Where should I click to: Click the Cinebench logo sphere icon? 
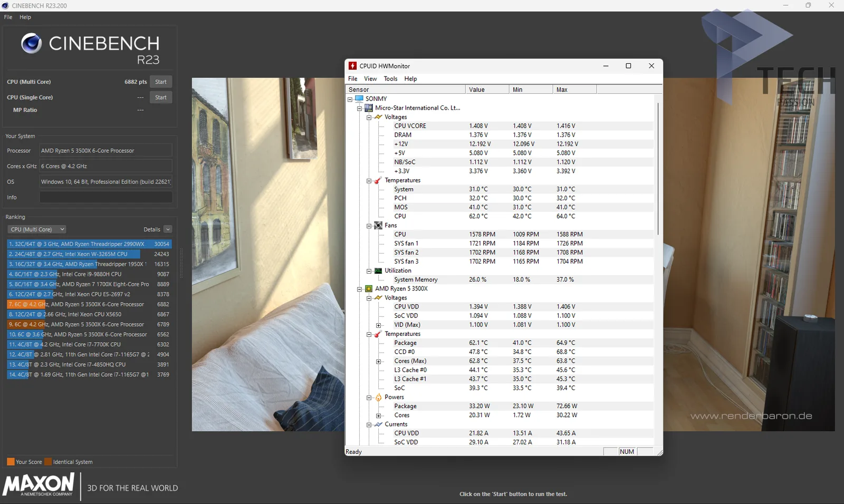31,43
